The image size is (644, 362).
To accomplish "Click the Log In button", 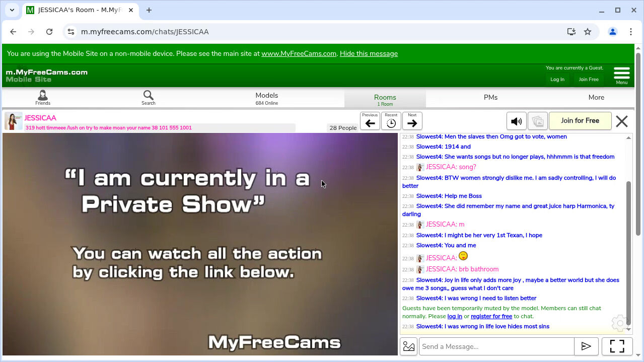I will [x=557, y=80].
